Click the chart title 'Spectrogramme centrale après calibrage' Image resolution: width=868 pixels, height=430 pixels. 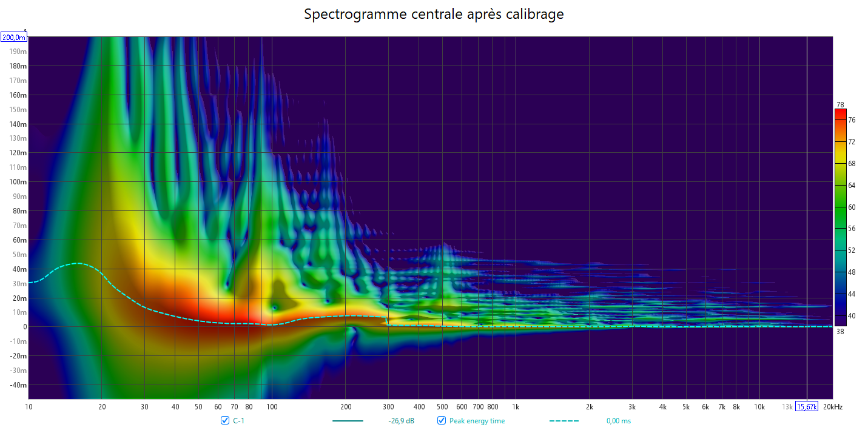point(434,14)
